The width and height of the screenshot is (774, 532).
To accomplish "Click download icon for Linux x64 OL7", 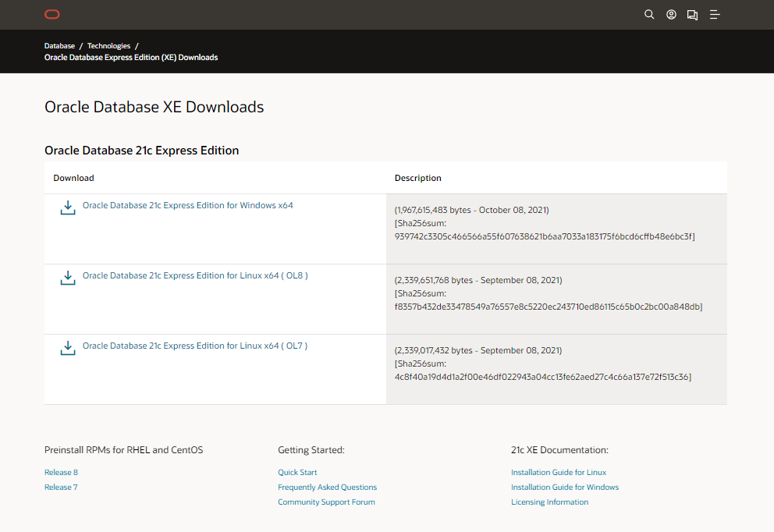I will click(68, 348).
